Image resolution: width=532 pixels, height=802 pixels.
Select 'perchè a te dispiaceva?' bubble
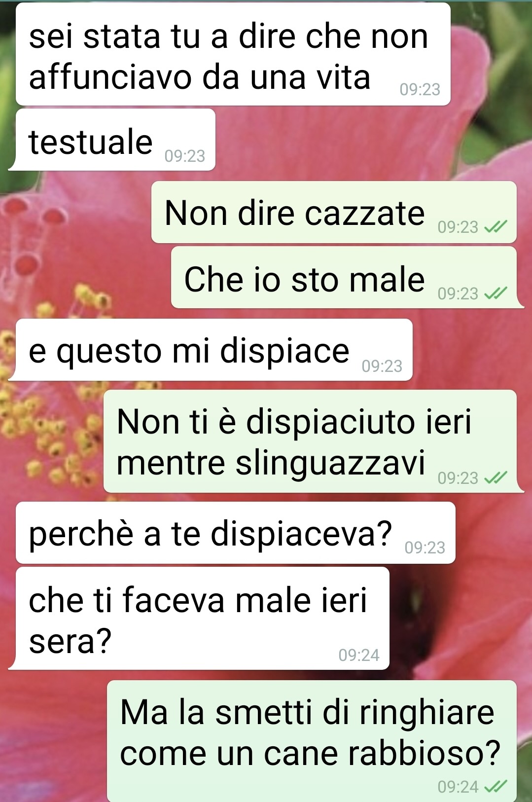pos(236,533)
